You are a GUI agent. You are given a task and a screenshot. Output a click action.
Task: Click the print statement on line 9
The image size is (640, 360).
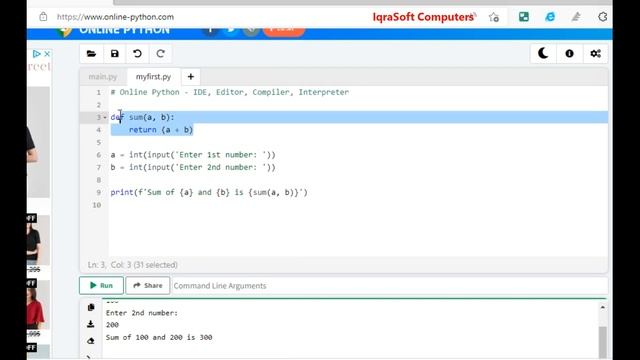pos(209,192)
